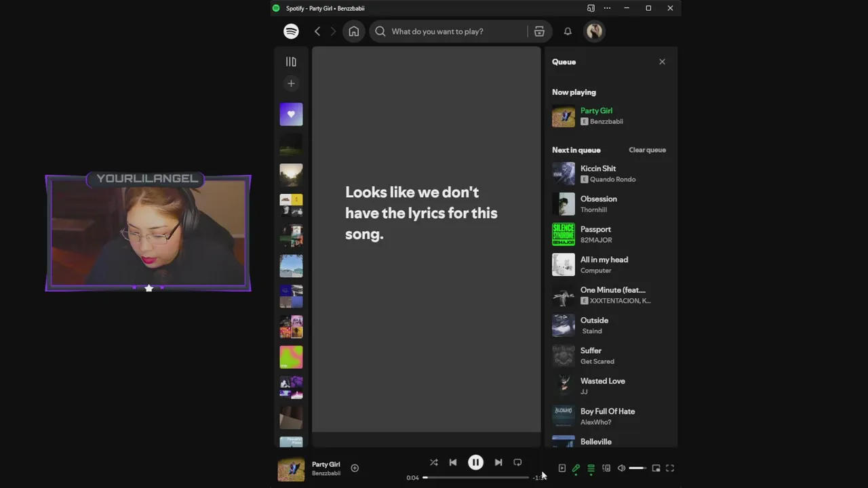Open the green-pink playlist thumbnail in sidebar
868x488 pixels.
(x=291, y=357)
